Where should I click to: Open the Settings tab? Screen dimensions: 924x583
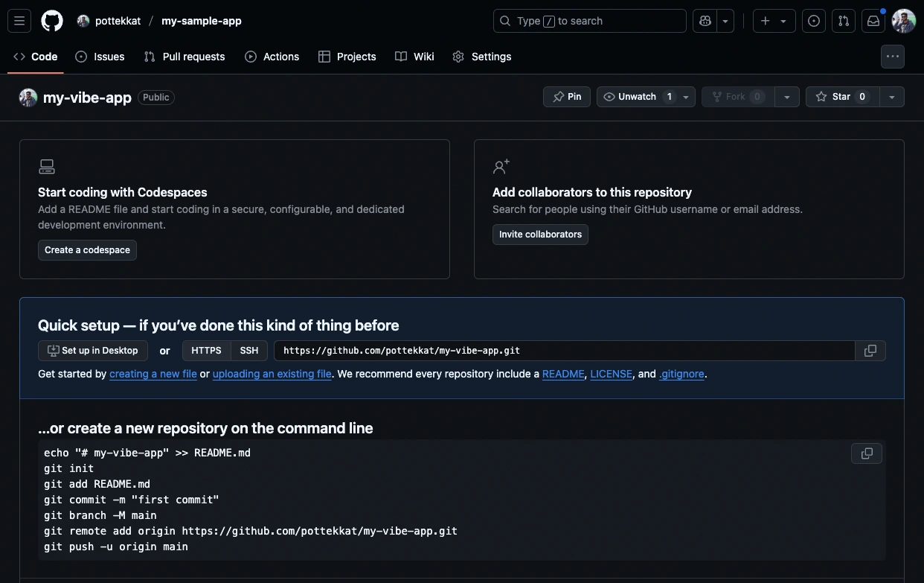(x=482, y=57)
